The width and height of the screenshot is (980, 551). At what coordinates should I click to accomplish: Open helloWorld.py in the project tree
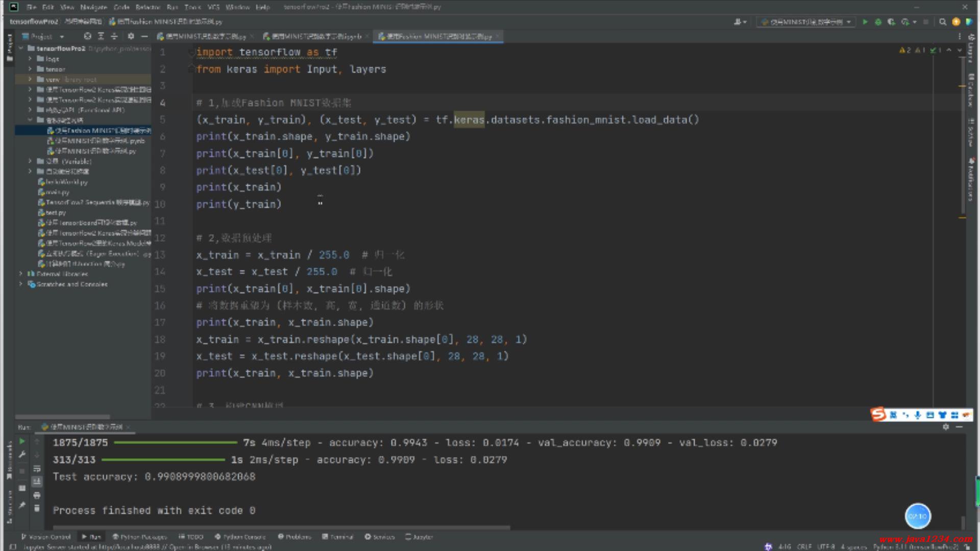(x=66, y=182)
